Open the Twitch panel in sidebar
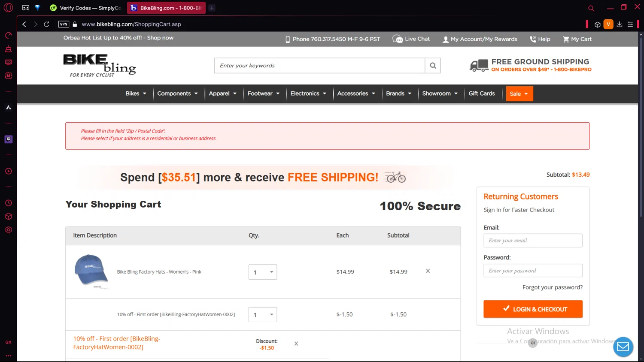Viewport: 644px width, 362px height. click(x=8, y=139)
